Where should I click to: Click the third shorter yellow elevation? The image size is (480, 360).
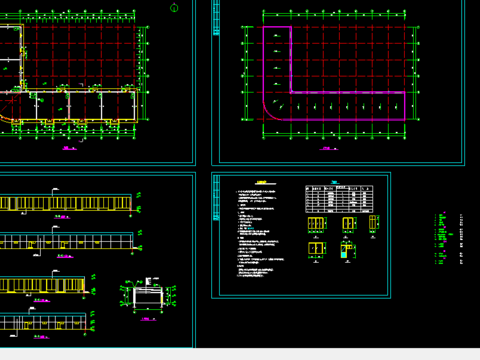42,284
